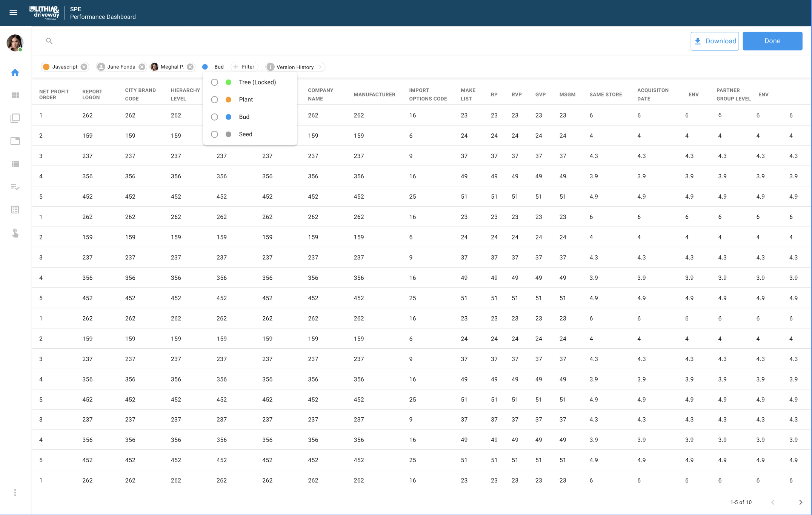Click the Done button

pyautogui.click(x=772, y=41)
